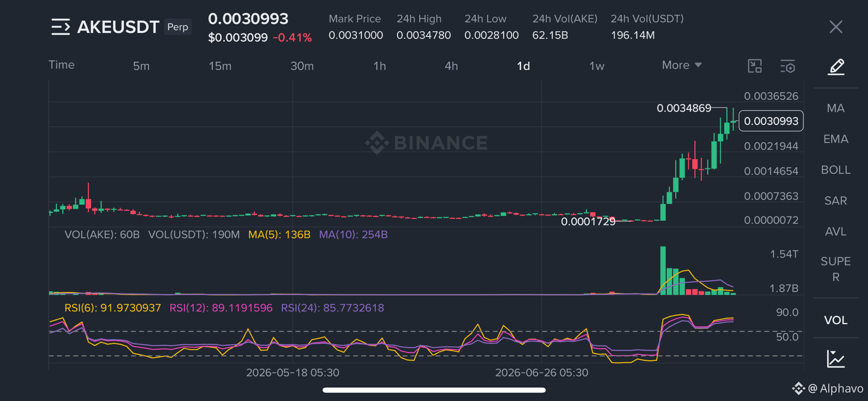Viewport: 868px width, 401px height.
Task: Tap the 24h Vol(AKE) value 62.15B
Action: coord(550,35)
